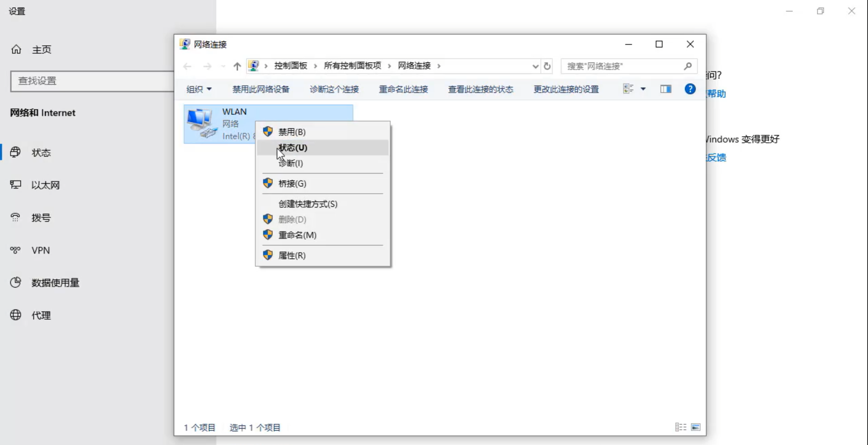Screen dimensions: 868x445
Task: Switch to large icons view in status bar
Action: point(696,427)
